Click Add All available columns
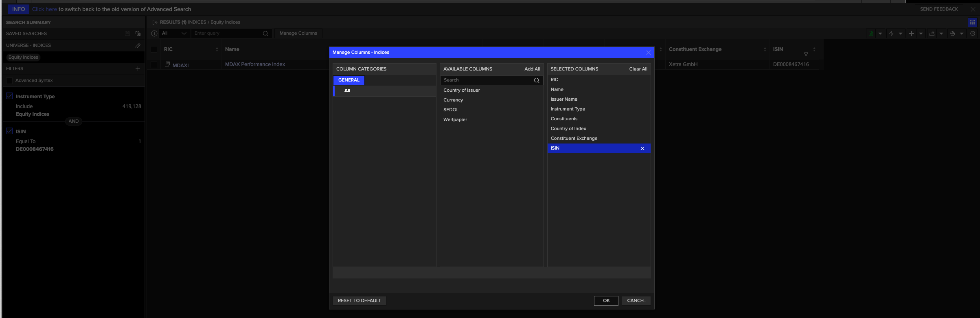This screenshot has height=318, width=980. 532,69
